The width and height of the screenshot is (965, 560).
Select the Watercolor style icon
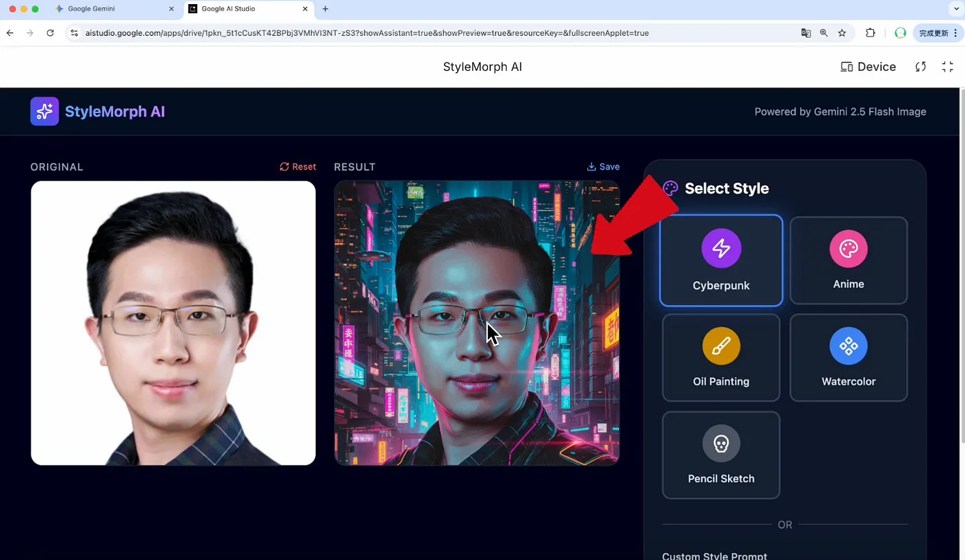pyautogui.click(x=849, y=346)
